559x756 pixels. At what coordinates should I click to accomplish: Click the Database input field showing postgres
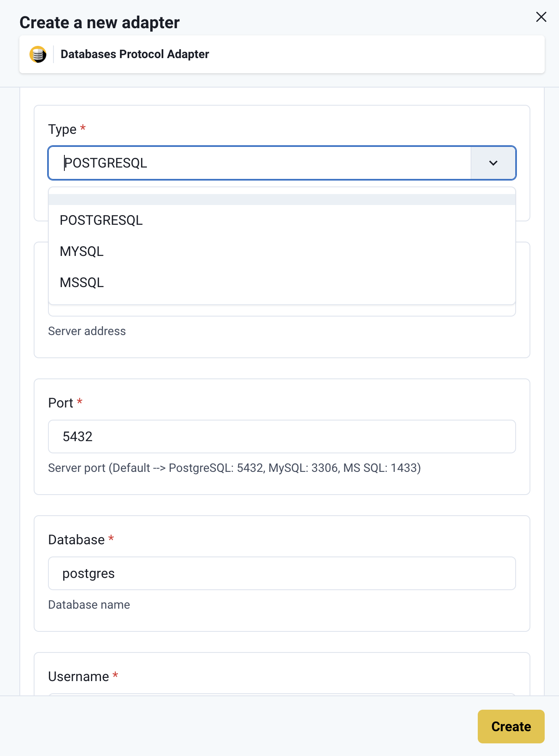coord(282,573)
